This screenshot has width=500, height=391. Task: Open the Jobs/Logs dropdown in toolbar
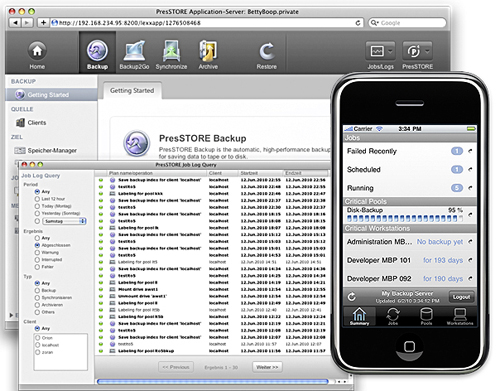[x=381, y=55]
